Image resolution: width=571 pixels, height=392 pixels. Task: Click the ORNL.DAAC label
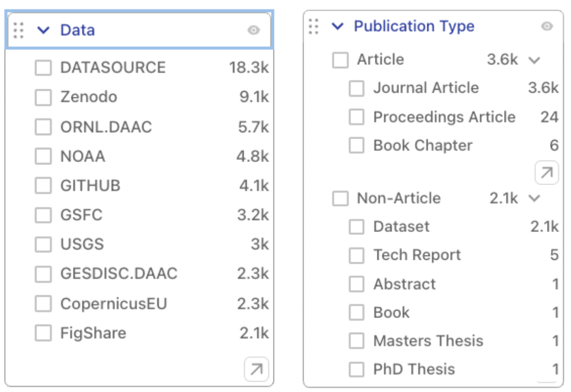[106, 127]
